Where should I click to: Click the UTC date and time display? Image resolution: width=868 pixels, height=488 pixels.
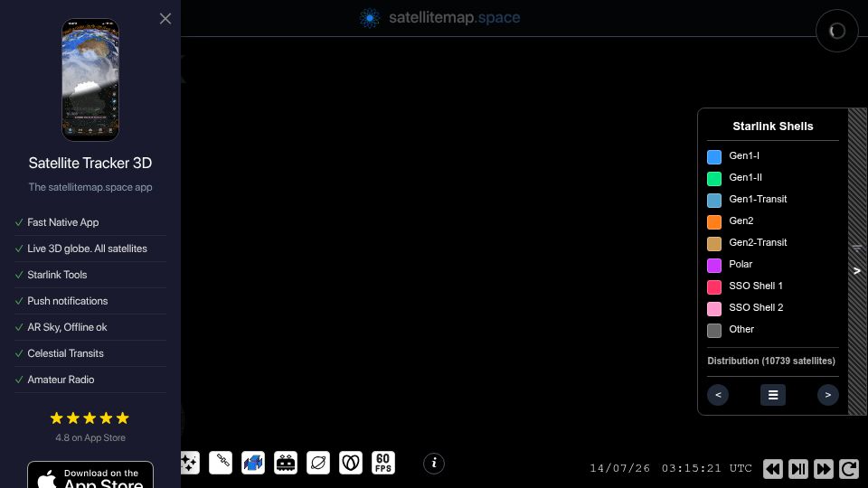670,469
